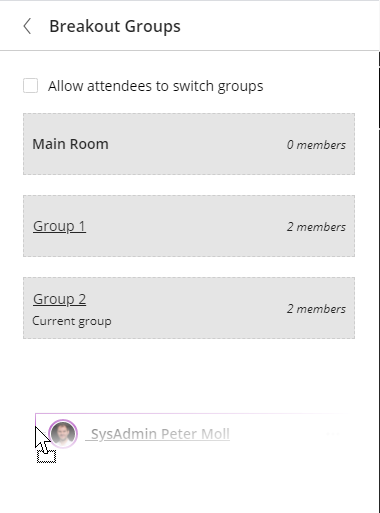The image size is (380, 513).
Task: Open the Group 2 link
Action: (x=59, y=299)
